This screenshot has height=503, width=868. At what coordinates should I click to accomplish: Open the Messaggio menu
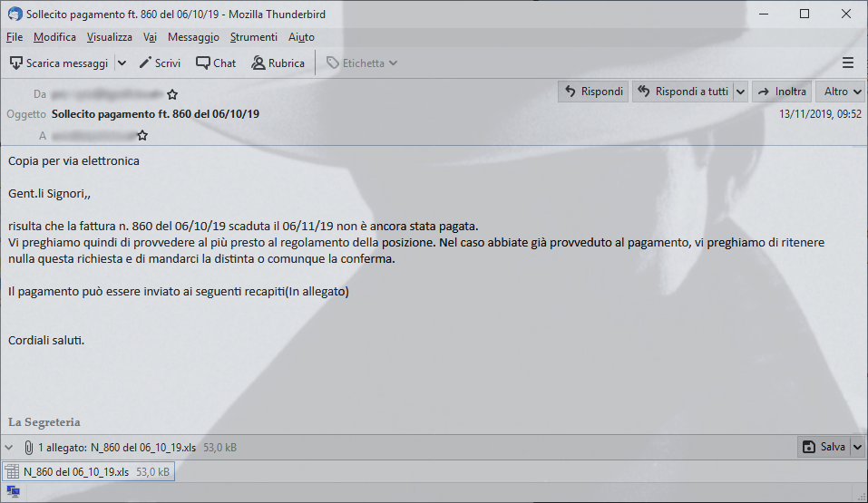click(x=193, y=37)
